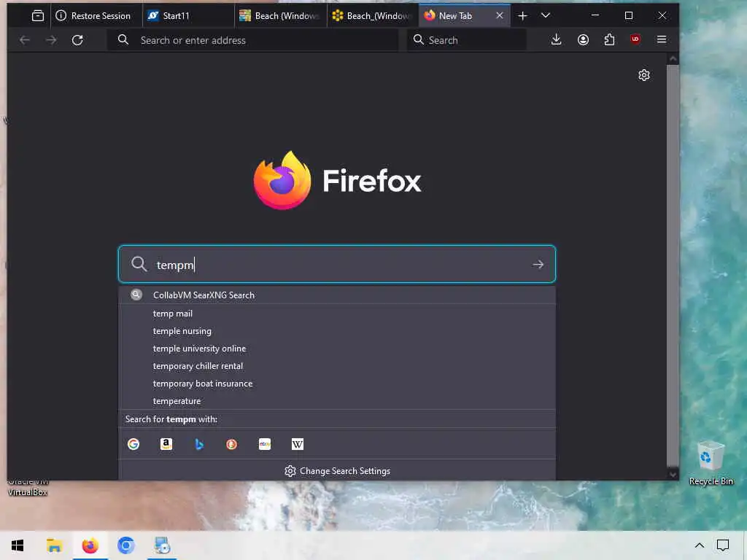This screenshot has height=560, width=747.
Task: Click the vertical scrollbar thumb
Action: [673, 265]
